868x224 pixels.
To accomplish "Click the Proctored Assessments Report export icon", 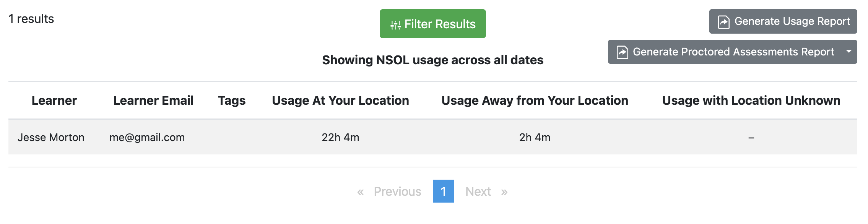I will tap(622, 52).
